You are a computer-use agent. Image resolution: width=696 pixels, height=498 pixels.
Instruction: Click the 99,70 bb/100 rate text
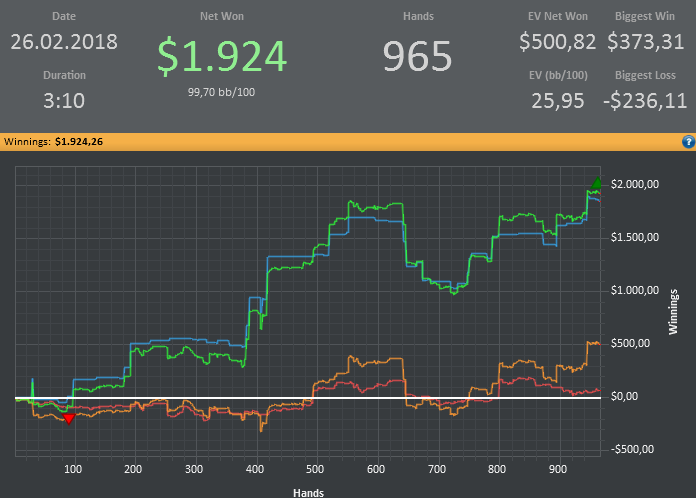221,92
